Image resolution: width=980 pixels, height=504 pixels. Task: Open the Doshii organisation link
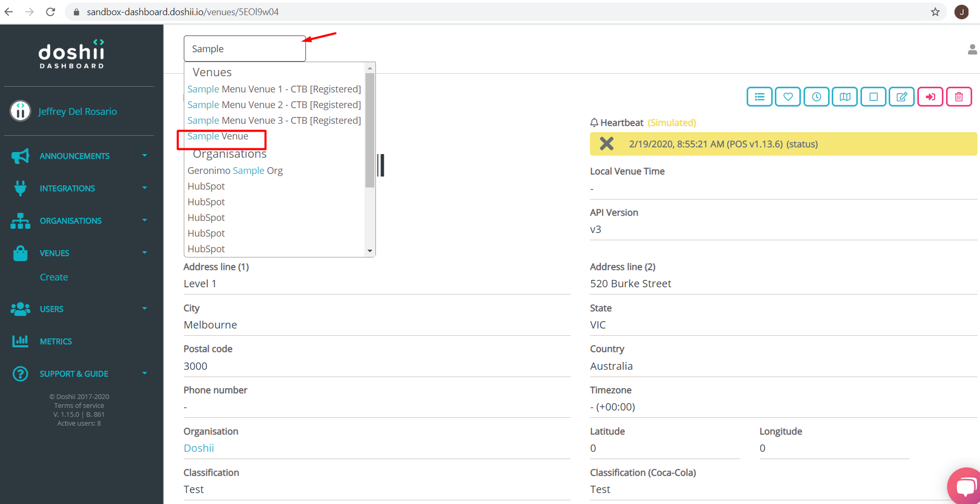[199, 448]
